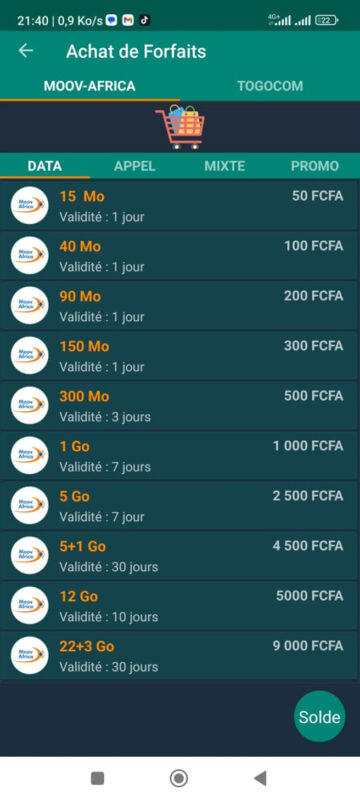Tap Moov Africa logo beside 15 Mo
The height and width of the screenshot is (800, 360).
coord(30,206)
